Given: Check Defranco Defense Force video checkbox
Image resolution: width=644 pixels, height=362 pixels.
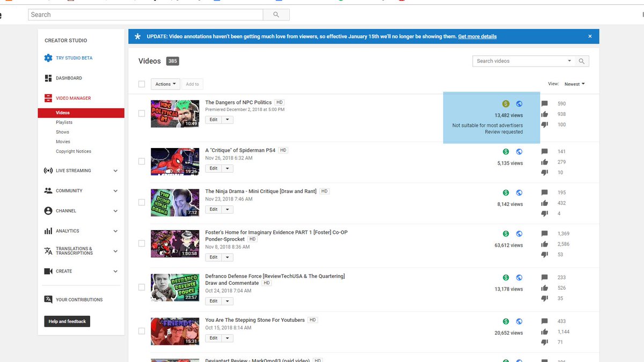Looking at the screenshot, I should coord(142,287).
